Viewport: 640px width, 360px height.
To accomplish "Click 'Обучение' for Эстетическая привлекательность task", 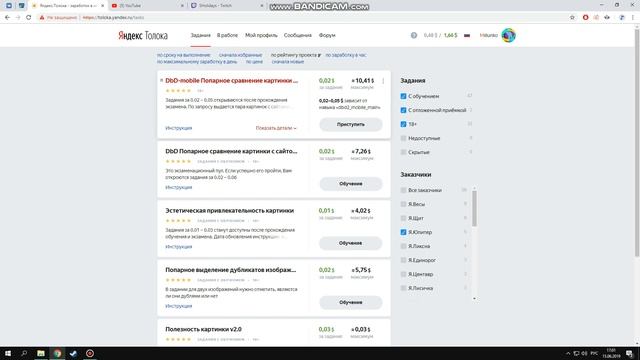I will [351, 243].
